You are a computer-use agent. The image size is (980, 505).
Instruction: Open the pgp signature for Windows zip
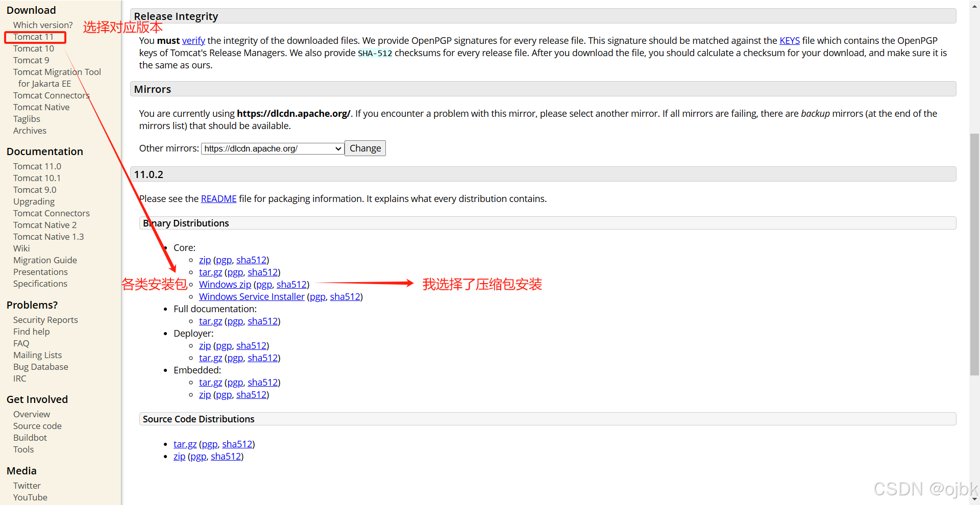click(x=264, y=285)
